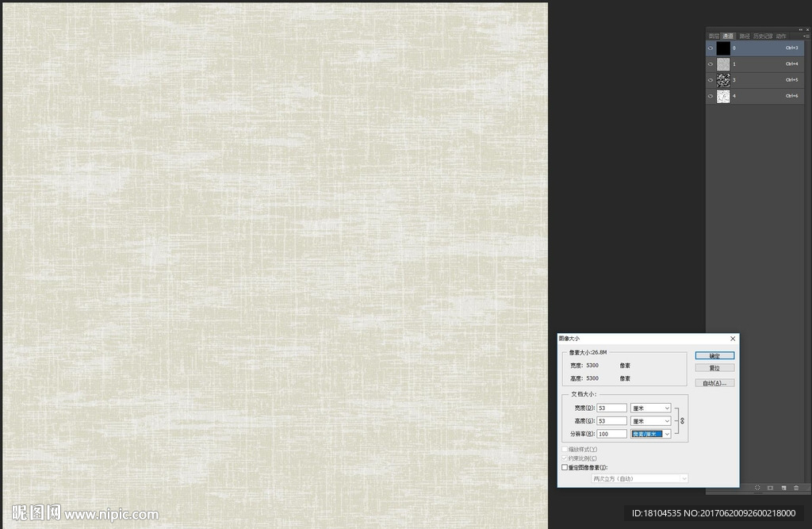This screenshot has height=529, width=812.
Task: Click the 宽度(D) input field
Action: coord(611,408)
